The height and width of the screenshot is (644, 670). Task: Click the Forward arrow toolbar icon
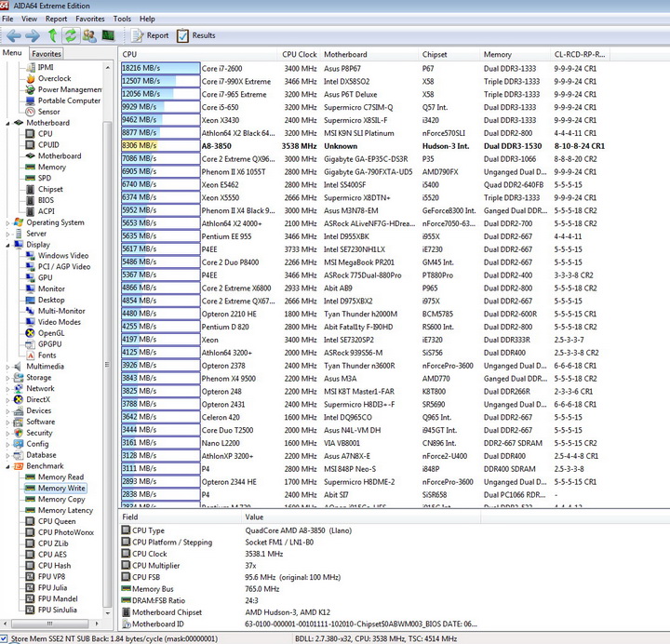point(33,35)
